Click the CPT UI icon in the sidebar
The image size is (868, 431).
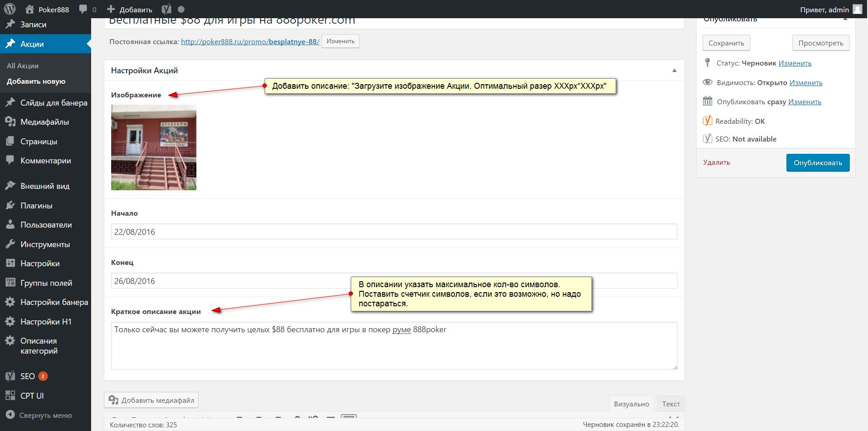(x=10, y=396)
